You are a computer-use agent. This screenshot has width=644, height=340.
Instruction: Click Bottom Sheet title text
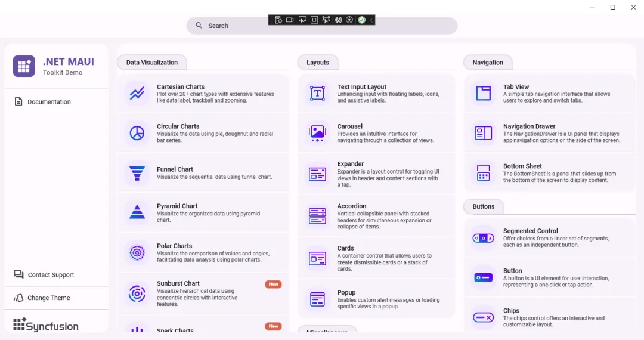[x=522, y=166]
